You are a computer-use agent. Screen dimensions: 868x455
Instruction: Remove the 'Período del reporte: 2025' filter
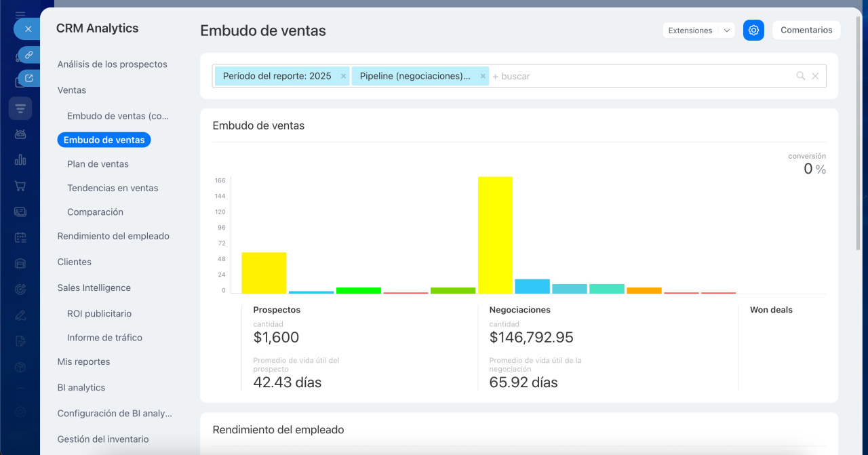pyautogui.click(x=343, y=76)
